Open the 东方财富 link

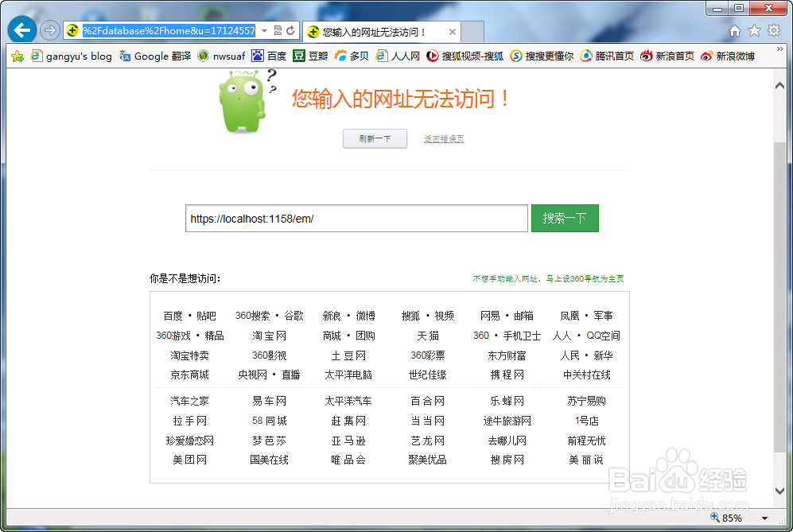pos(507,355)
